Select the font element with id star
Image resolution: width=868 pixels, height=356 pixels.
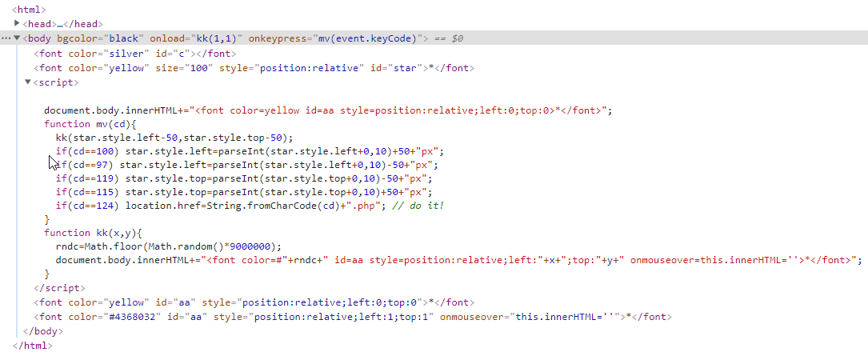click(254, 68)
